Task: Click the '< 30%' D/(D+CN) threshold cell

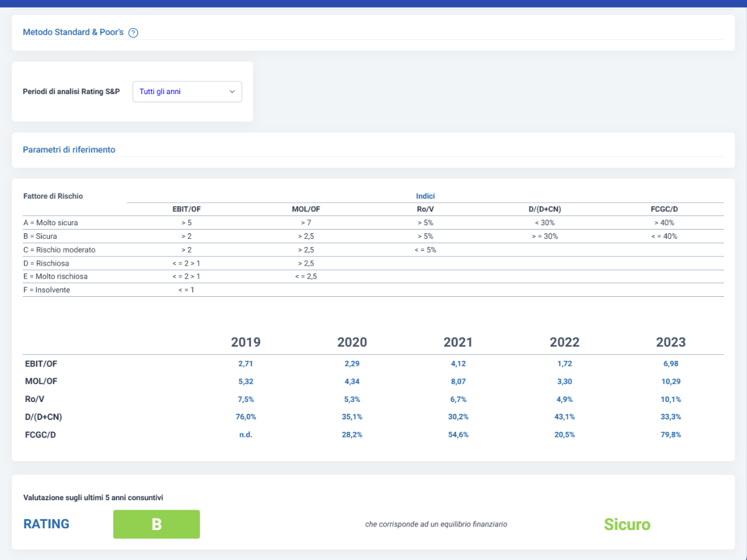Action: click(x=544, y=223)
